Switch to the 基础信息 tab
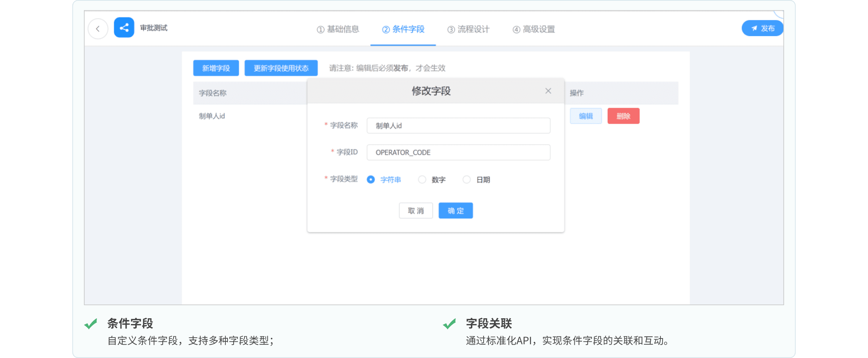 click(338, 29)
